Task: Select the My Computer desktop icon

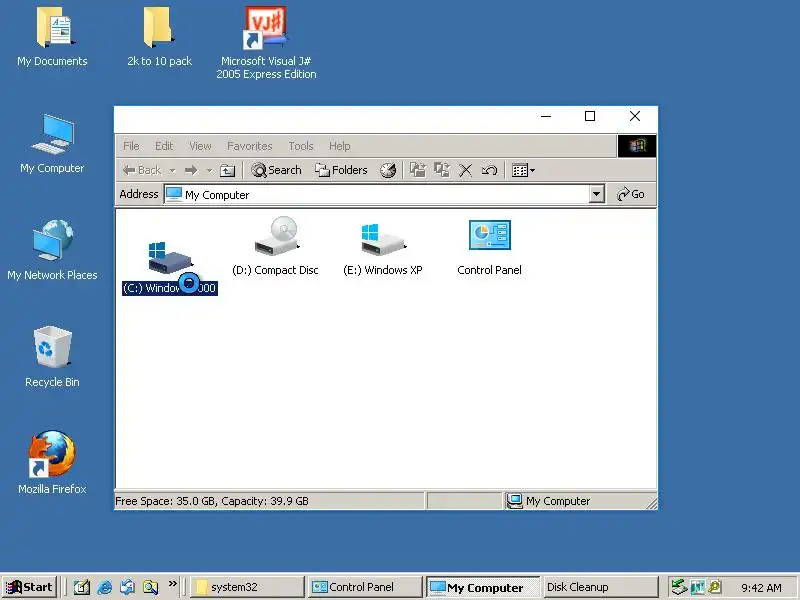Action: [x=52, y=144]
